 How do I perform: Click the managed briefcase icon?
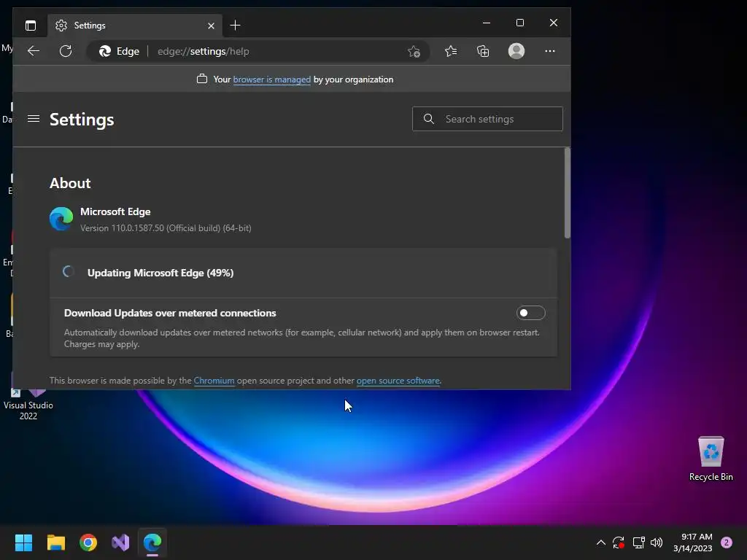tap(202, 79)
